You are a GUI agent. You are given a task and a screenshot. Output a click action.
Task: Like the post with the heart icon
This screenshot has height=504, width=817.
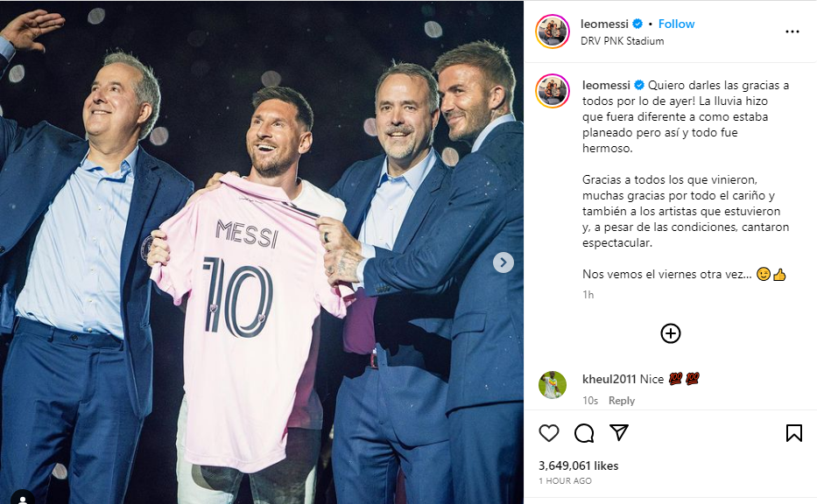click(549, 433)
